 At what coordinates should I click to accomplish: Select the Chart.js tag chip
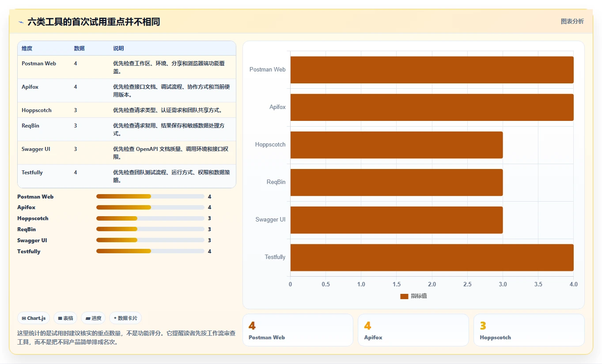pyautogui.click(x=34, y=318)
